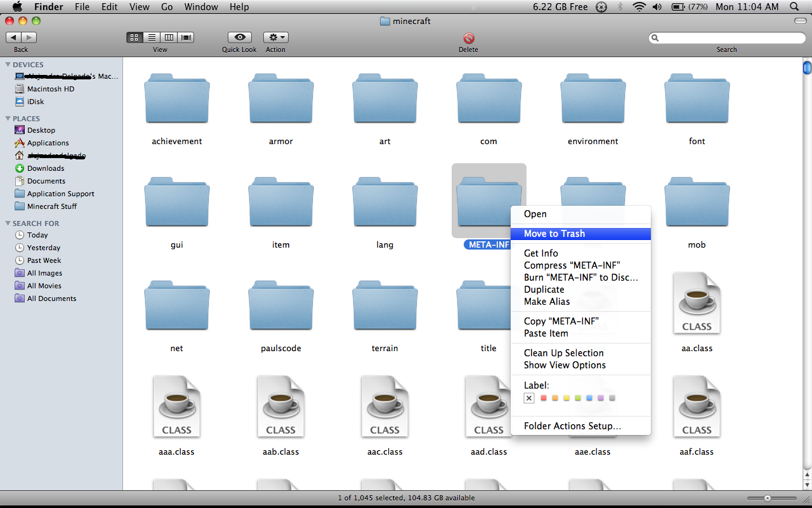Open Minecraft Stuff in sidebar

[51, 206]
